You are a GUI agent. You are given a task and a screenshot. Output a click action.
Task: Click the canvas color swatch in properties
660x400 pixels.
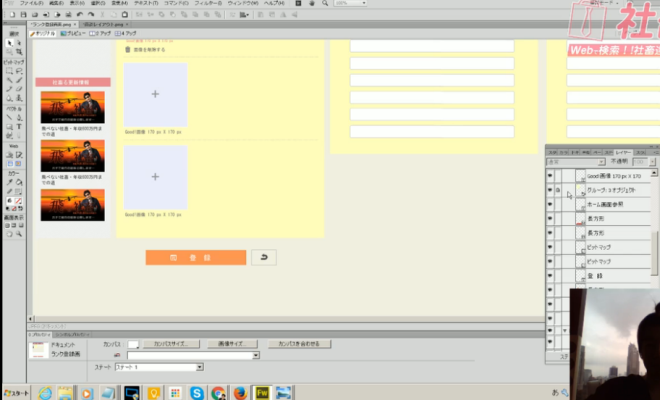[x=133, y=343]
